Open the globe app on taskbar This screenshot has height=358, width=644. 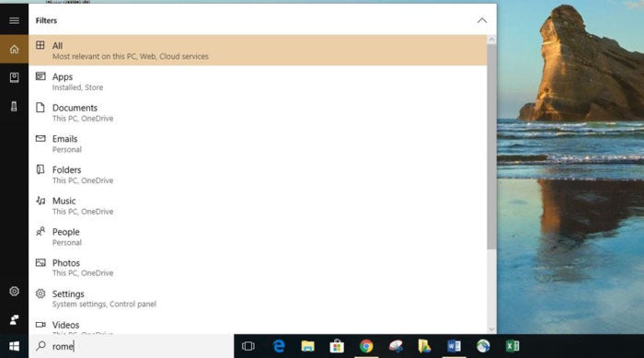click(483, 346)
